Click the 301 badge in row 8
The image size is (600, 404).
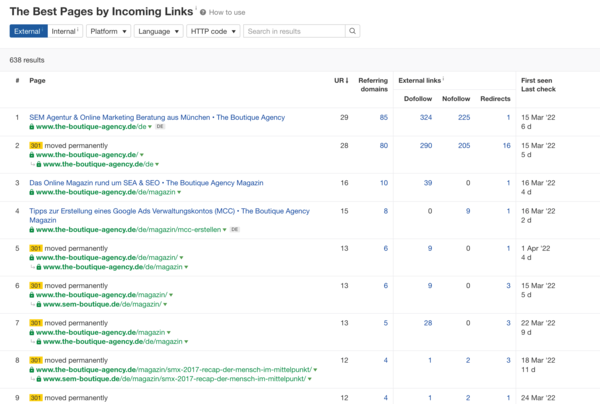click(x=36, y=360)
